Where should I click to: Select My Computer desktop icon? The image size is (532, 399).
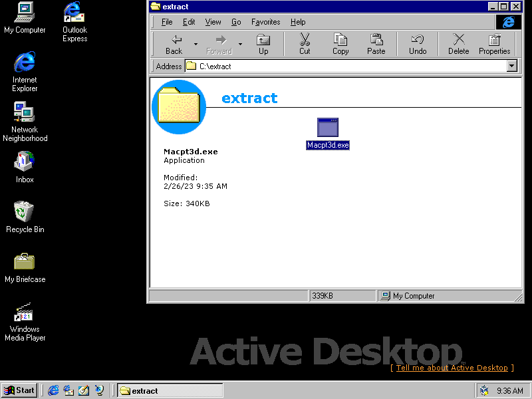click(25, 18)
